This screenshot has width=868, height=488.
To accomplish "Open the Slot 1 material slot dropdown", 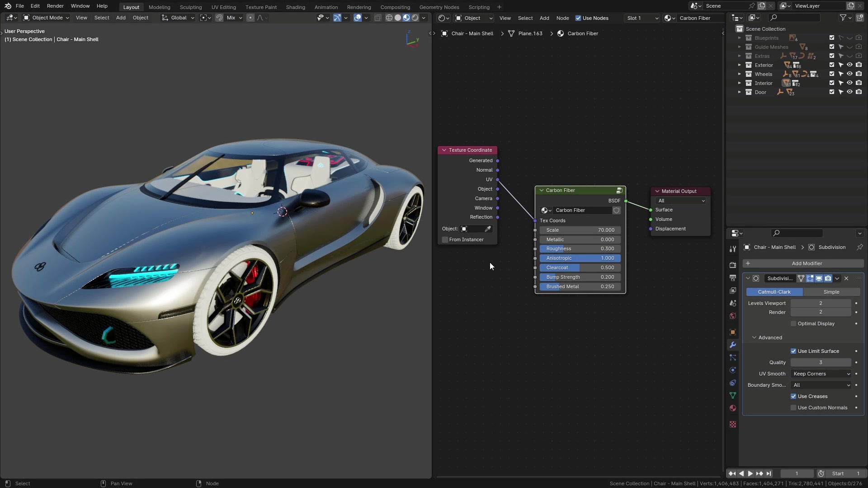I will (x=642, y=18).
